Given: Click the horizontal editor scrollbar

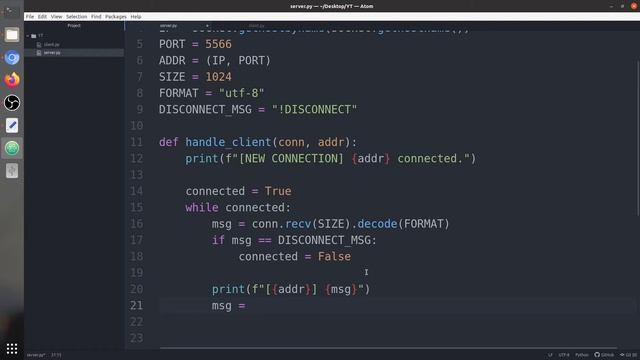Looking at the screenshot, I should [x=388, y=348].
